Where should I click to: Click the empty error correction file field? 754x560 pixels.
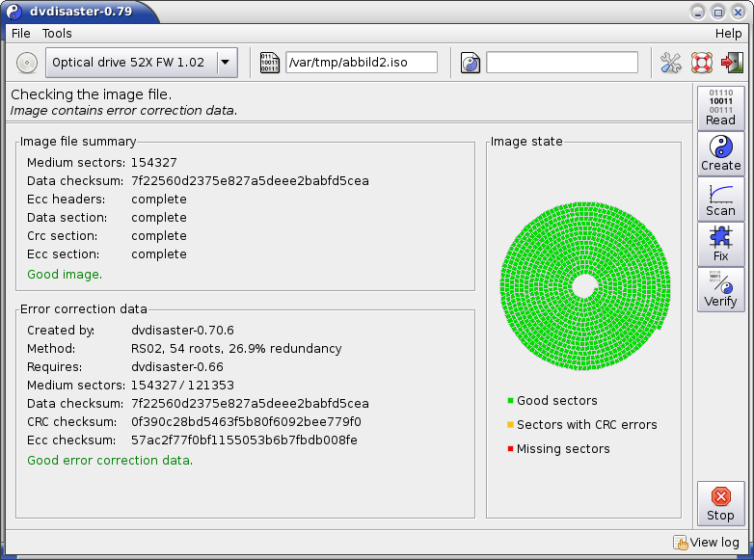(x=562, y=63)
